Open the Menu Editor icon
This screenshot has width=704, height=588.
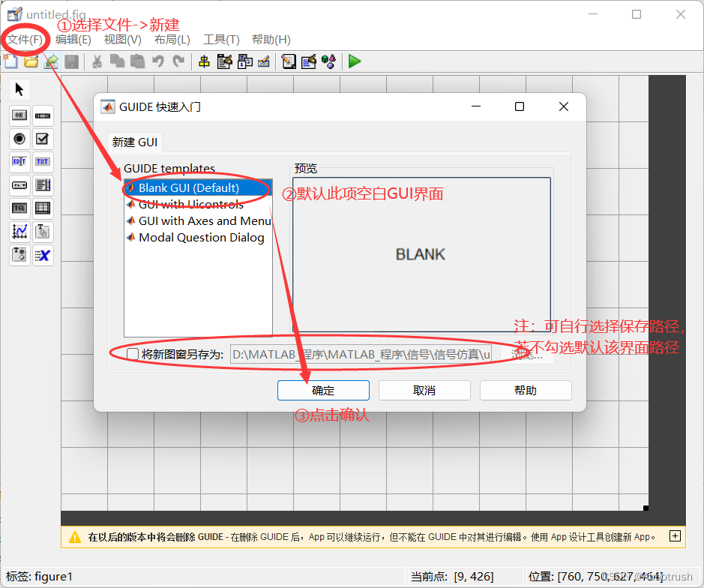click(x=224, y=61)
